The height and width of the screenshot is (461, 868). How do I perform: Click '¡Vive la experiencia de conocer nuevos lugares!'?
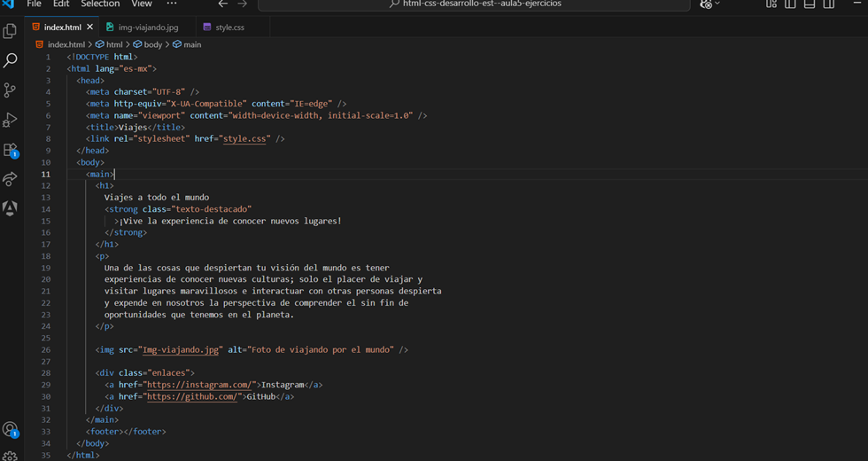click(229, 221)
